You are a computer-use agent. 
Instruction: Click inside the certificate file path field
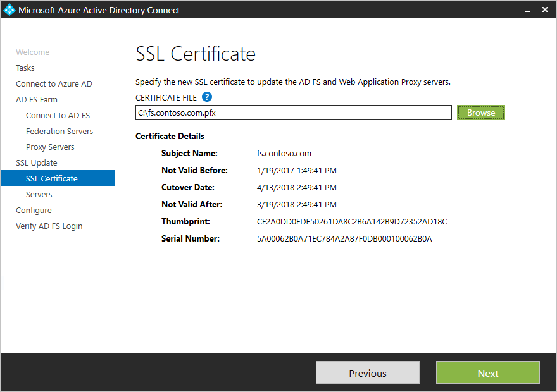pos(293,112)
